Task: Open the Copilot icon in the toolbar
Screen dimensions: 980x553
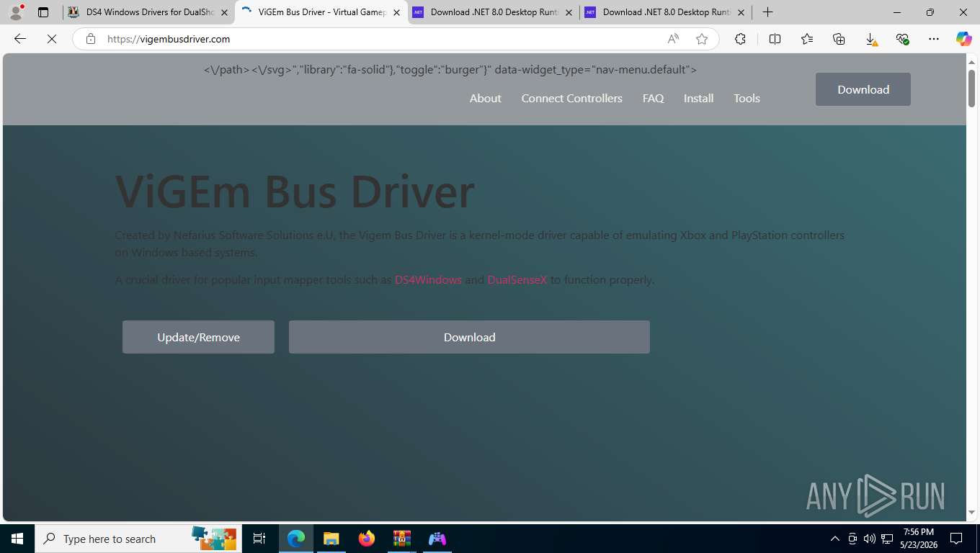Action: click(963, 39)
